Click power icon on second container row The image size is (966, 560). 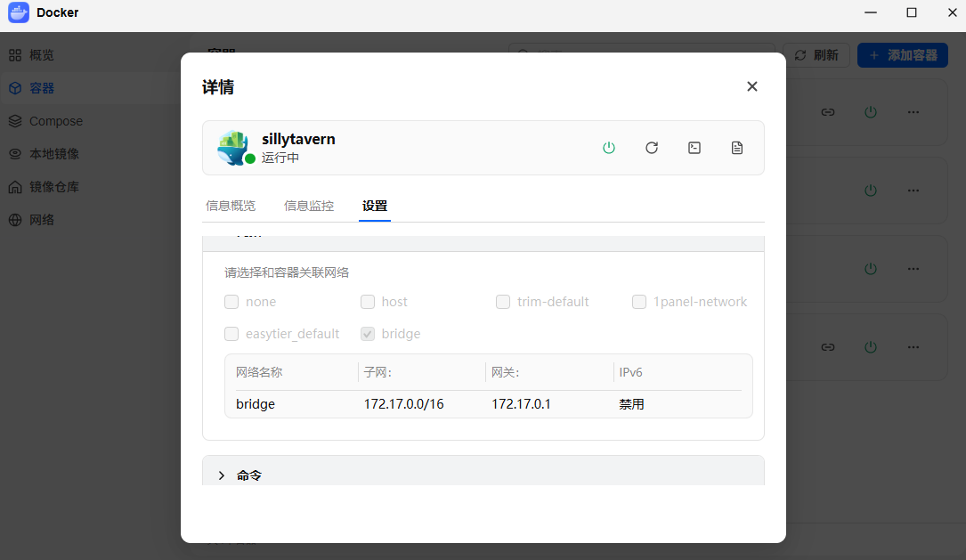click(x=871, y=191)
